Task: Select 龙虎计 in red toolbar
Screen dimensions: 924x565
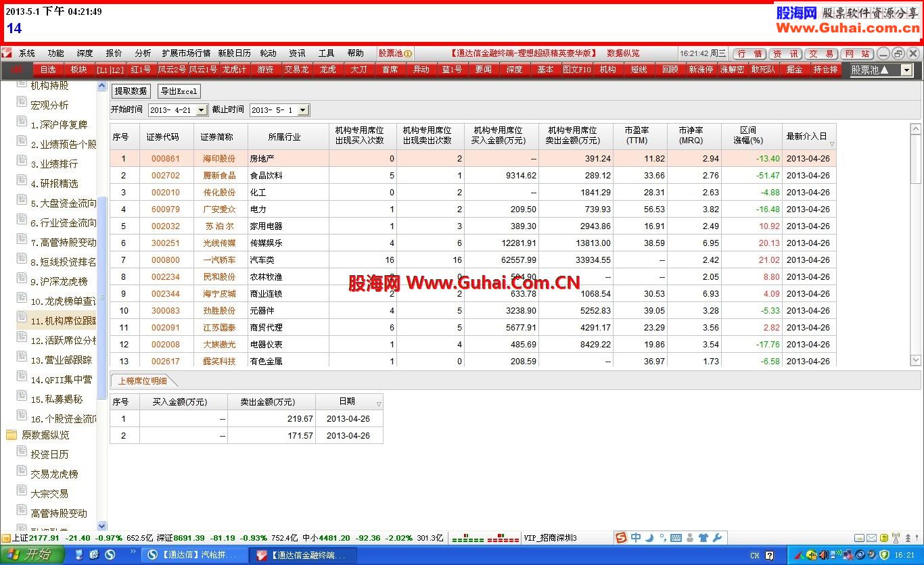Action: click(235, 70)
